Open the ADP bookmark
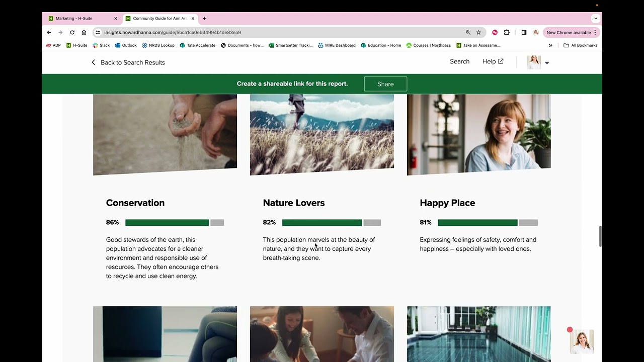Viewport: 644px width, 362px height. tap(53, 45)
